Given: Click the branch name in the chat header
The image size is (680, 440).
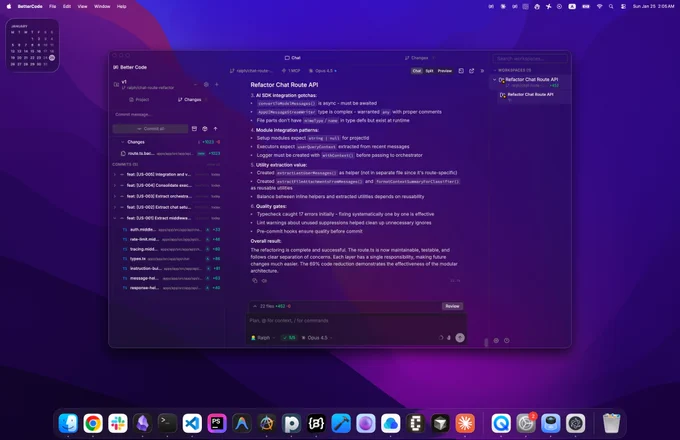Looking at the screenshot, I should pyautogui.click(x=251, y=71).
